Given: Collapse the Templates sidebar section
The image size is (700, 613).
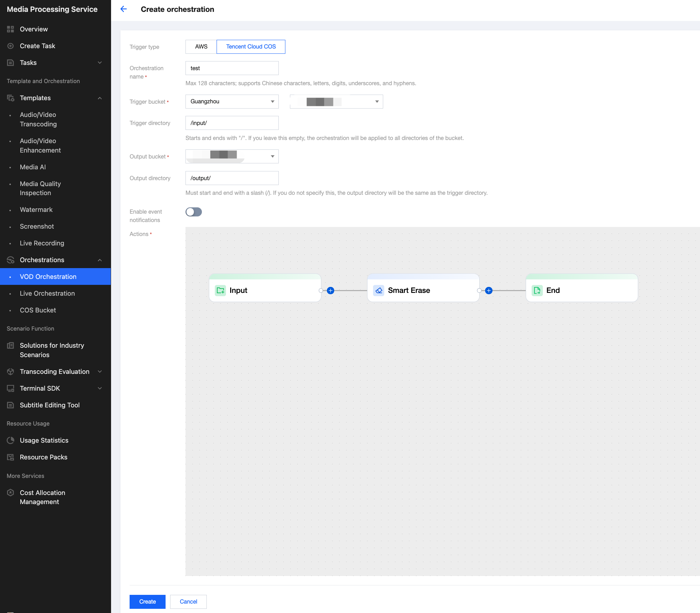Looking at the screenshot, I should (100, 98).
